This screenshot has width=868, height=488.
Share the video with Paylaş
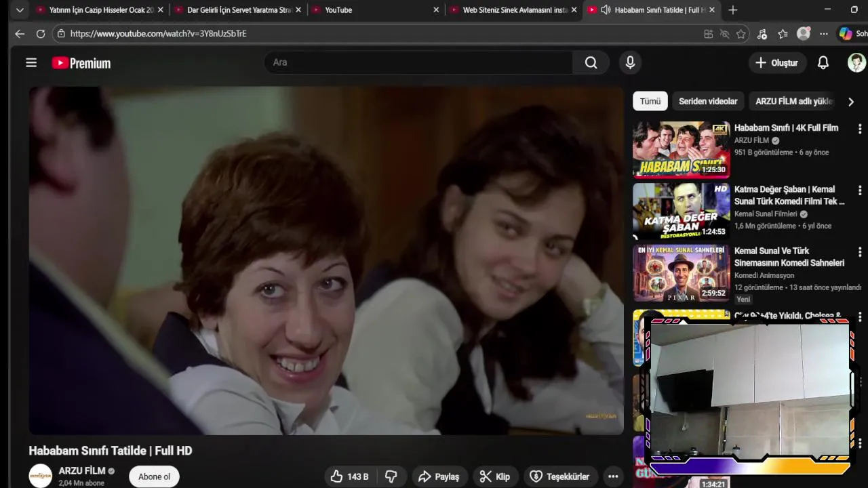[x=439, y=476]
